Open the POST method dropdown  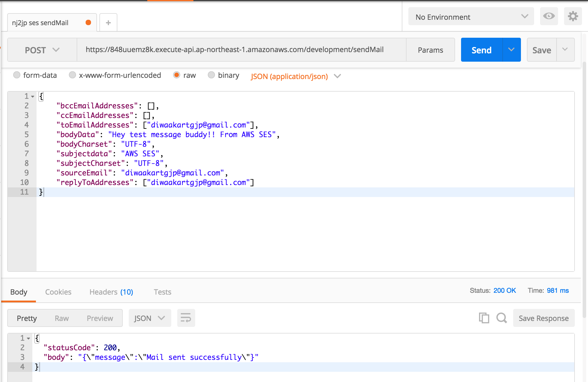pyautogui.click(x=42, y=50)
